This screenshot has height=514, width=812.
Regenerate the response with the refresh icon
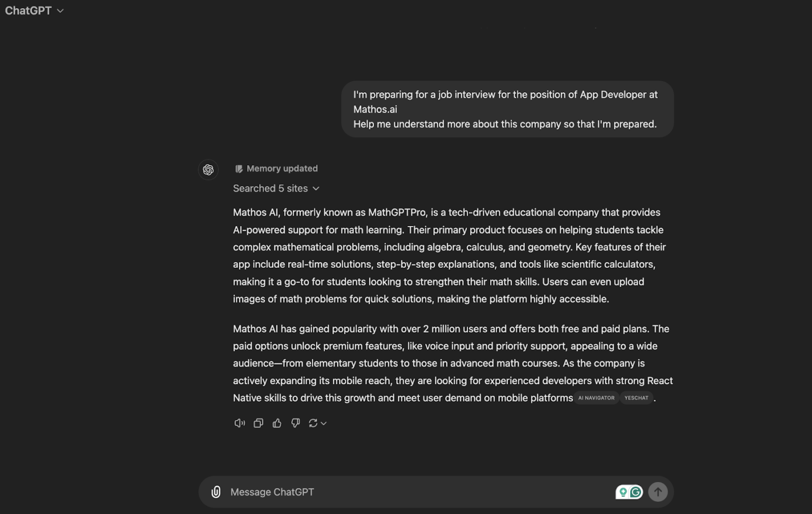(313, 423)
